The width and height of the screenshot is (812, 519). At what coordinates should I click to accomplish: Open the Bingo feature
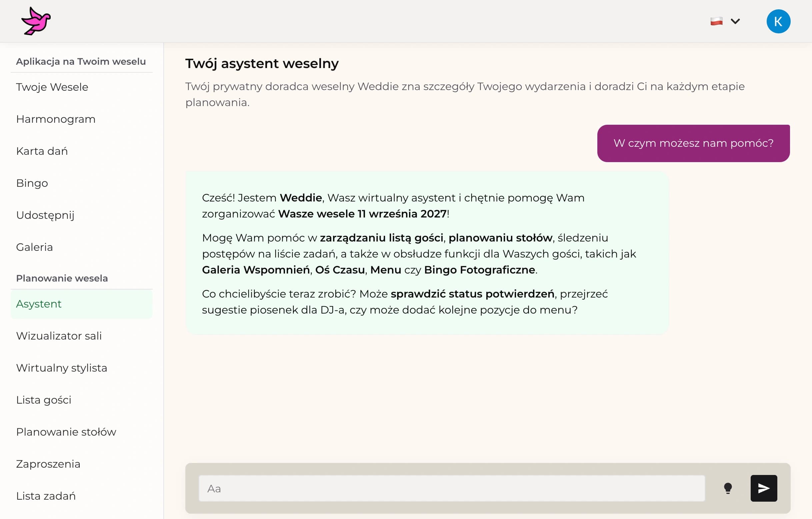click(x=32, y=183)
